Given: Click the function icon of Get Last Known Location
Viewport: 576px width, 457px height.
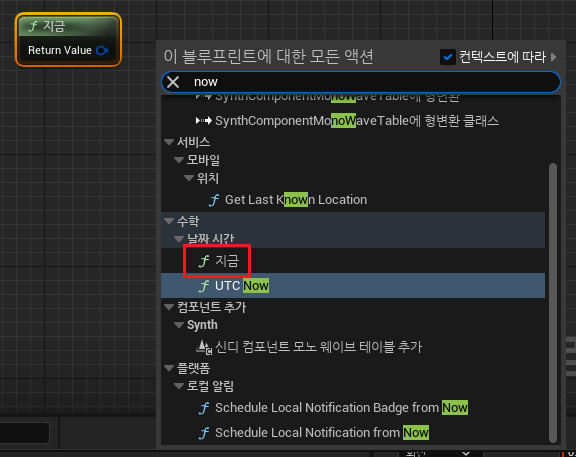Looking at the screenshot, I should [x=214, y=200].
